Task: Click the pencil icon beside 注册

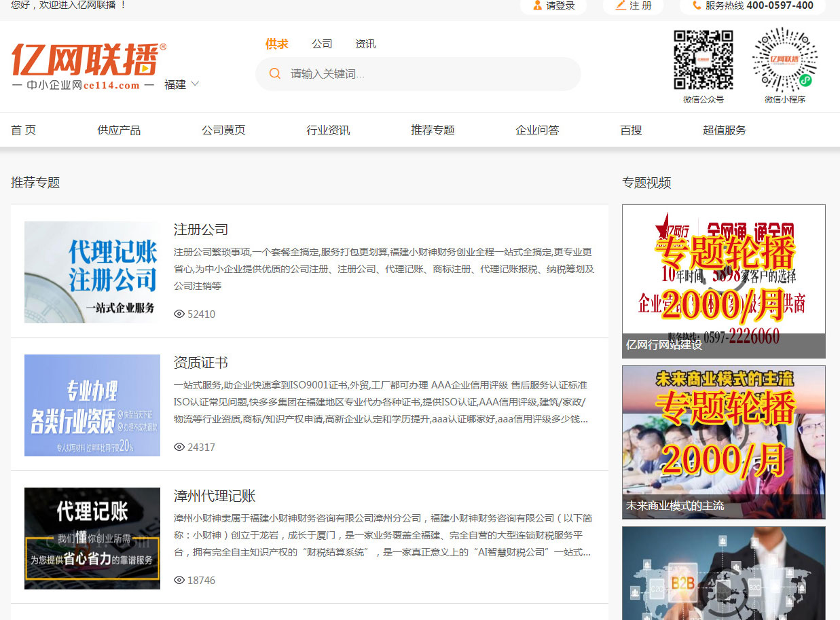Action: [x=620, y=5]
